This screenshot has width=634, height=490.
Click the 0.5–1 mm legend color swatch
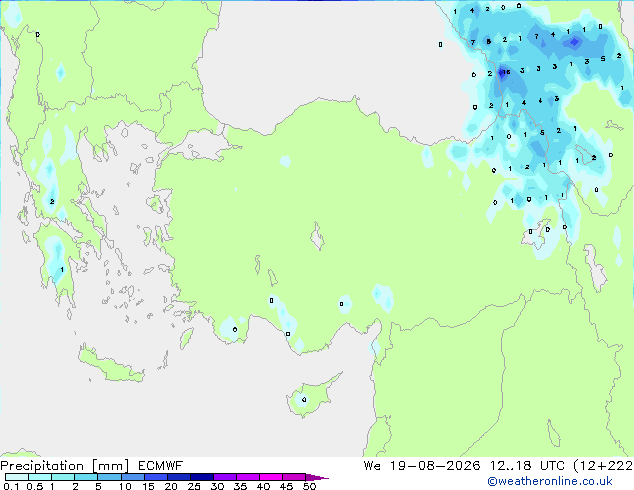[x=40, y=477]
